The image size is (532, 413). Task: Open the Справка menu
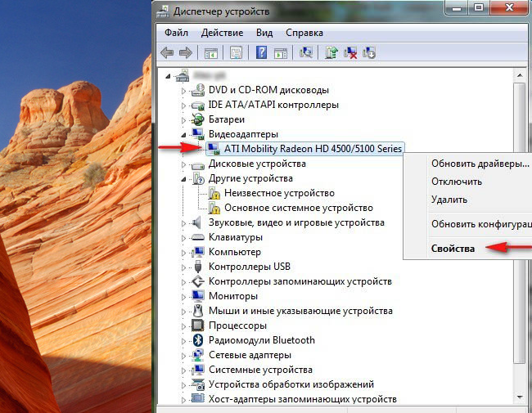click(x=304, y=33)
